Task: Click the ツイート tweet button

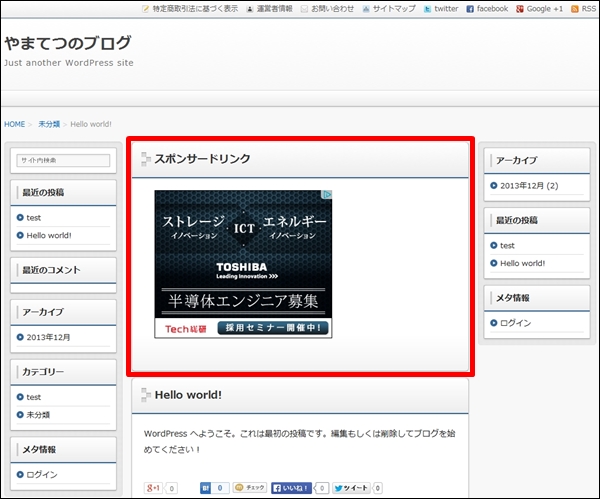Action: click(x=351, y=488)
